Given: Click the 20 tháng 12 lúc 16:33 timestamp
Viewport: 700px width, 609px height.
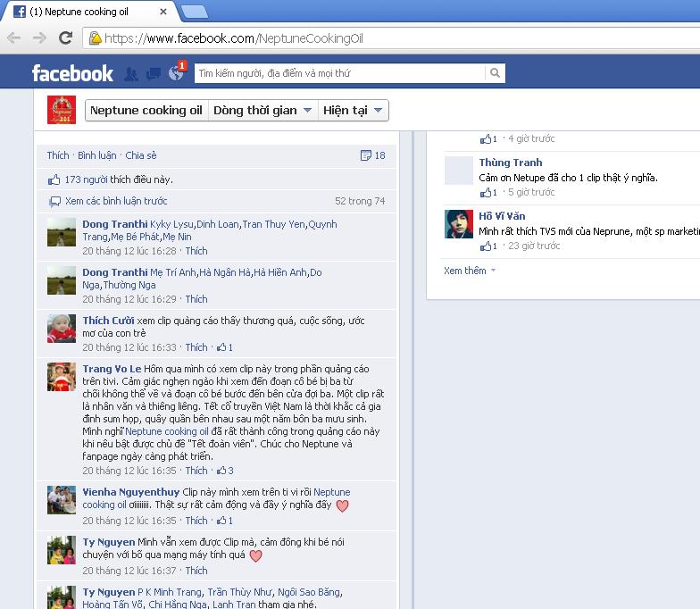Looking at the screenshot, I should click(129, 347).
